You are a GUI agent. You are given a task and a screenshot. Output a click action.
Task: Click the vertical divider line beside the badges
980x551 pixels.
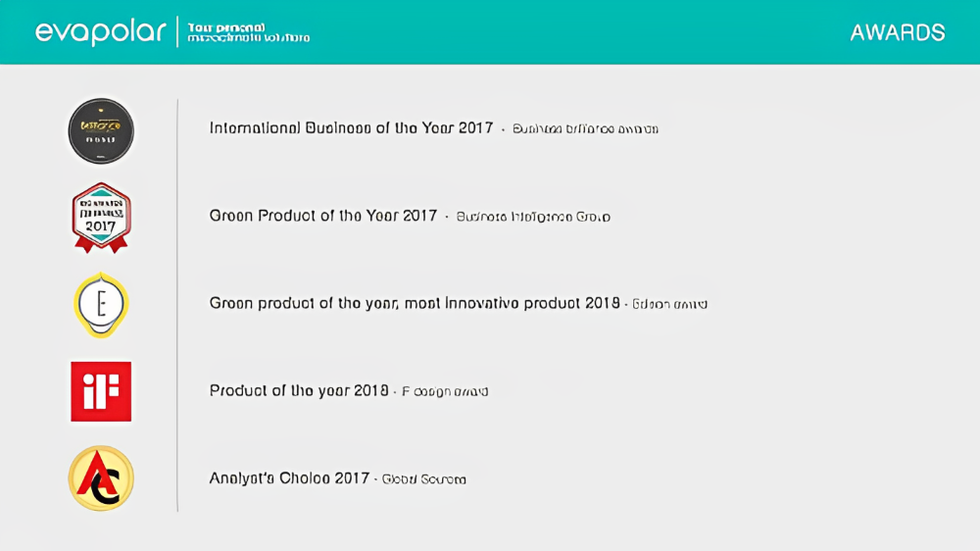[177, 304]
